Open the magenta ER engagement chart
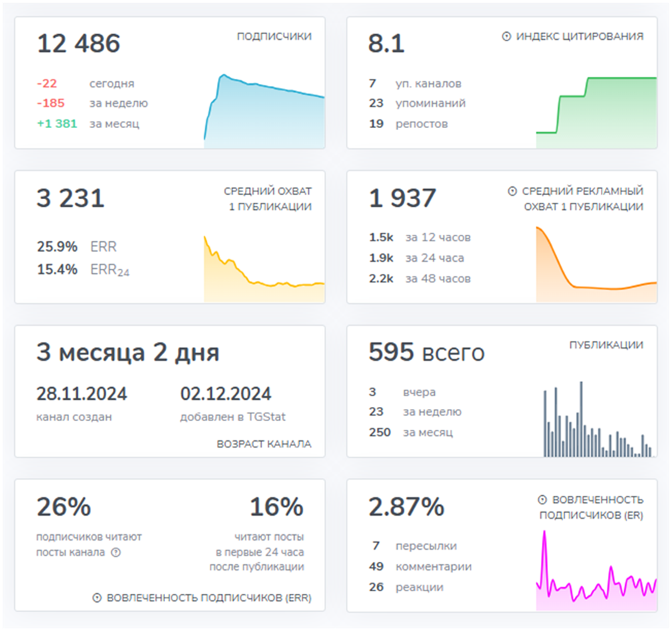This screenshot has width=672, height=631. tap(596, 570)
